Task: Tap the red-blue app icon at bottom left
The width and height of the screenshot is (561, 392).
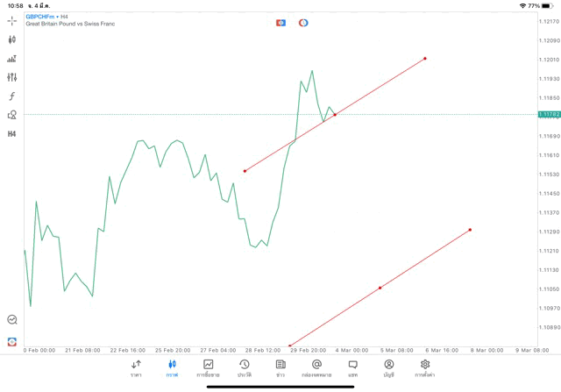Action: (x=12, y=340)
